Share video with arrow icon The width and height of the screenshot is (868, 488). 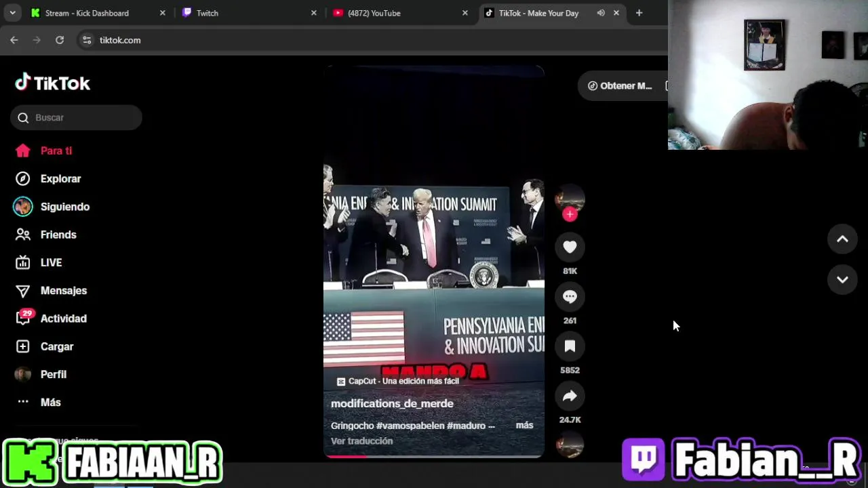(570, 396)
